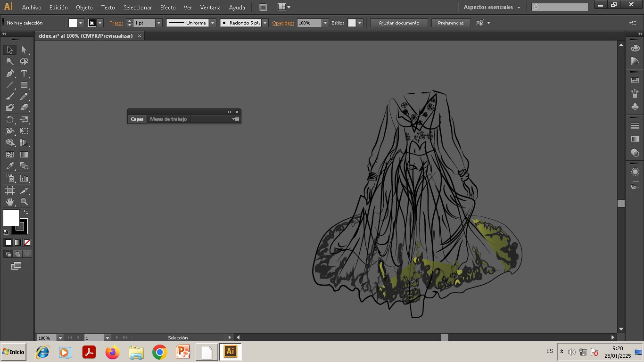Open the Transparency panel icon
The width and height of the screenshot is (644, 362).
pyautogui.click(x=635, y=153)
